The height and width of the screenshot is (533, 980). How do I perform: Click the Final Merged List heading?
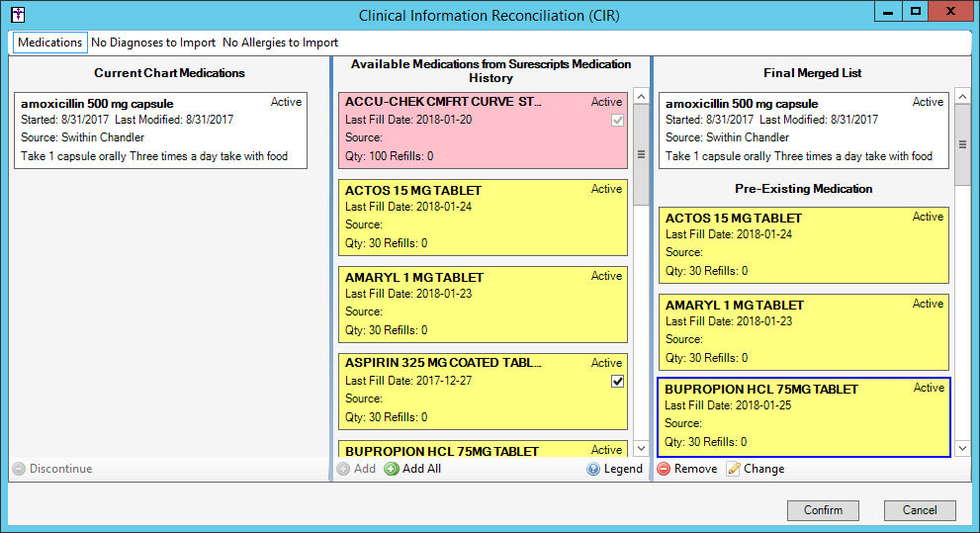click(x=813, y=73)
